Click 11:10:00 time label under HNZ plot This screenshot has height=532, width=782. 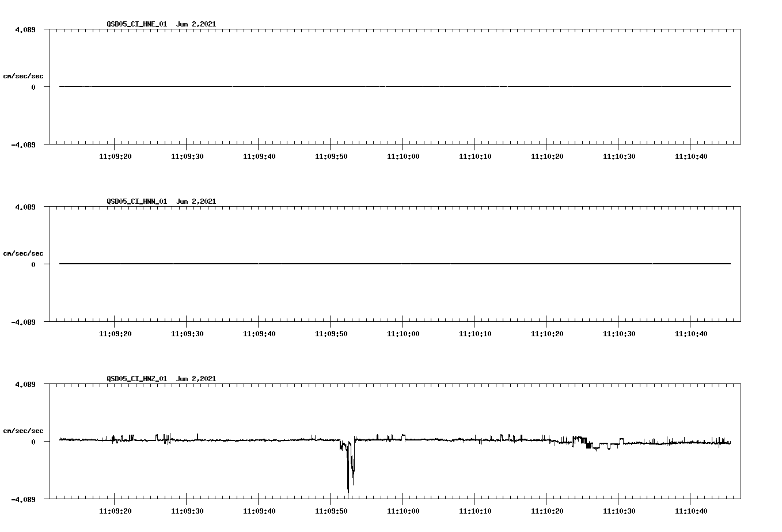(x=403, y=511)
